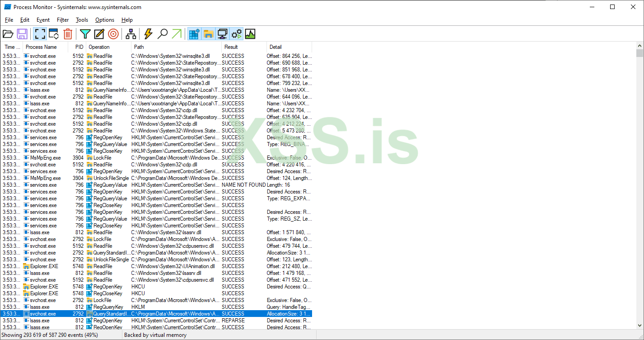Viewport: 644px width, 340px height.
Task: Open the Filter menu
Action: (x=63, y=20)
